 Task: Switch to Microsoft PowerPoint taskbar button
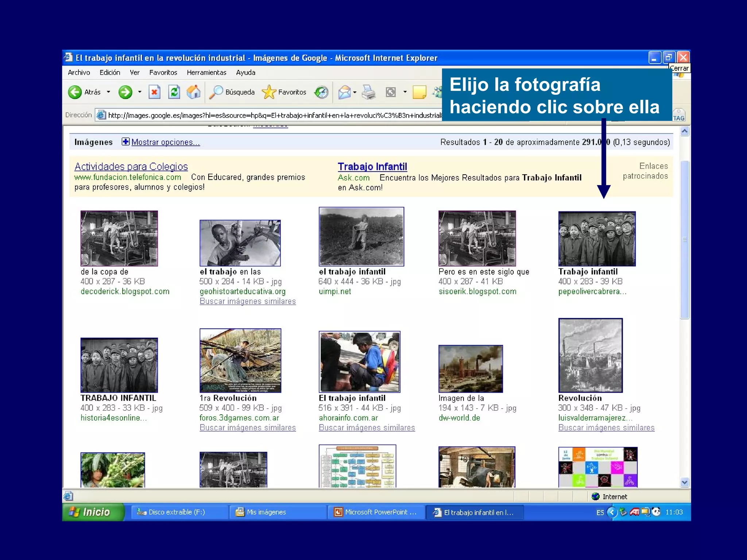[x=376, y=512]
